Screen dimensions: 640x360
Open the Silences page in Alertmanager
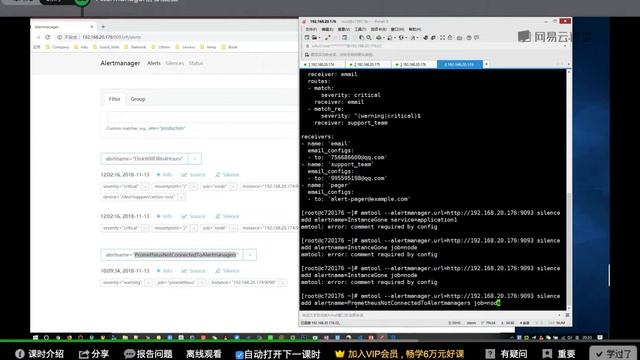point(175,63)
